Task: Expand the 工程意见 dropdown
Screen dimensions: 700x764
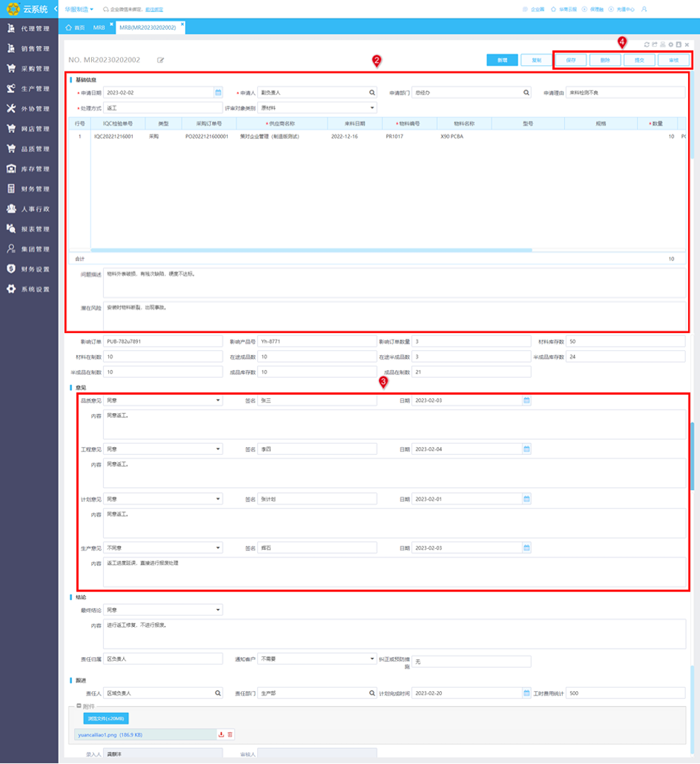Action: (218, 448)
